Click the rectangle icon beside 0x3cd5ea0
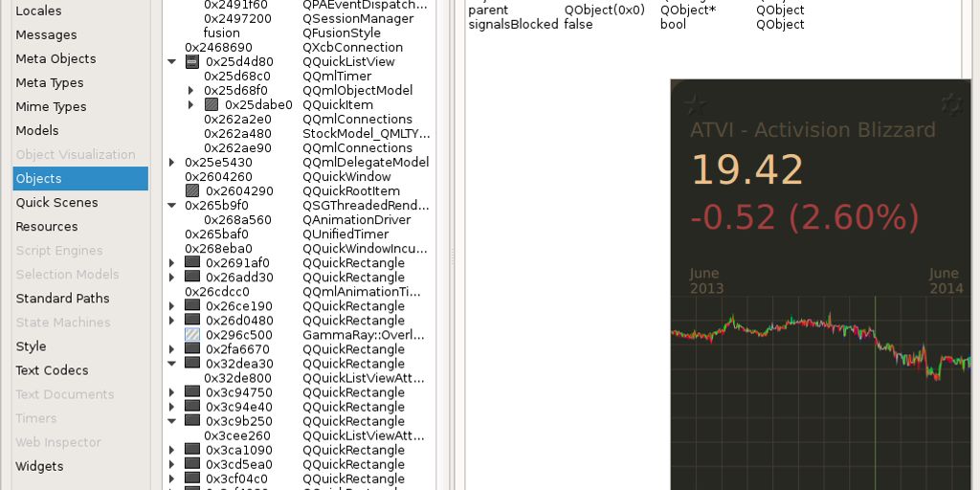 point(192,463)
